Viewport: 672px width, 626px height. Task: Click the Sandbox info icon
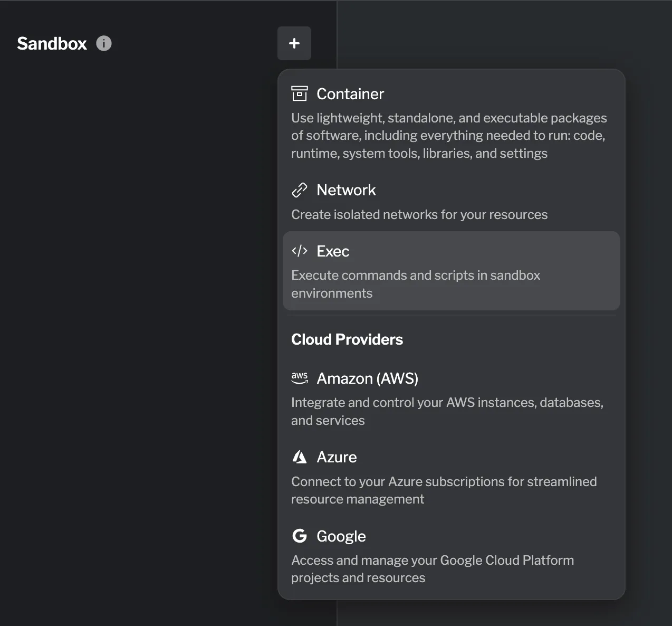click(x=103, y=43)
